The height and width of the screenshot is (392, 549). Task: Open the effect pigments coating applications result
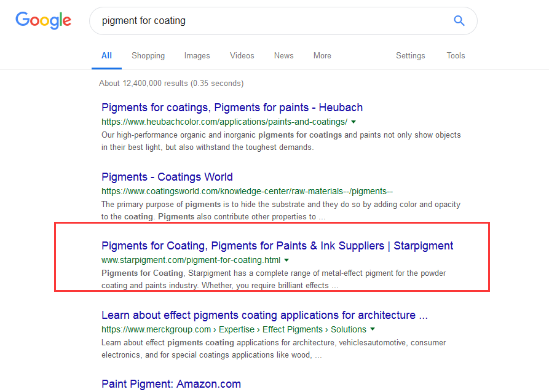pos(265,315)
